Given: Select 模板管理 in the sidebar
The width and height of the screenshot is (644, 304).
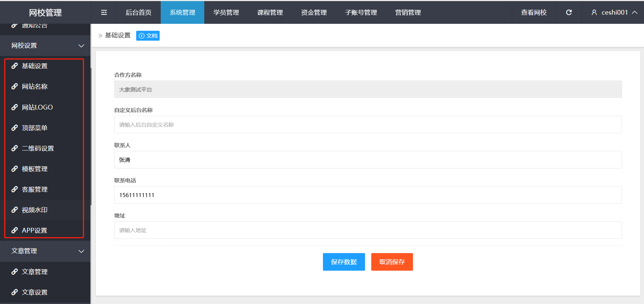Looking at the screenshot, I should point(45,169).
